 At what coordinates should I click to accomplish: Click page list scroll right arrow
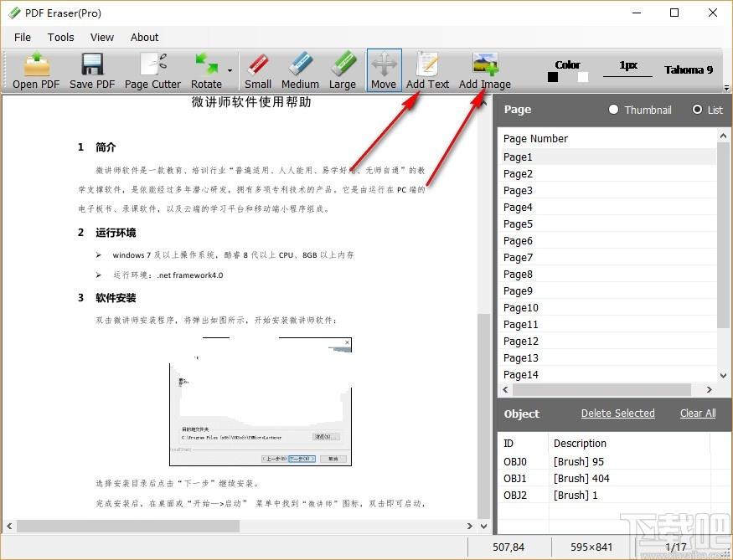pos(710,389)
